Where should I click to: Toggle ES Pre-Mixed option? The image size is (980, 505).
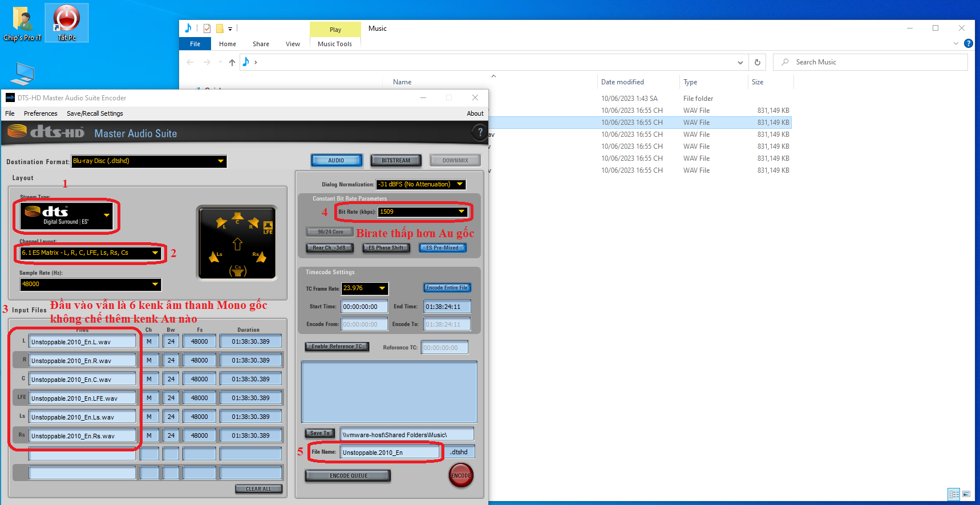point(443,248)
